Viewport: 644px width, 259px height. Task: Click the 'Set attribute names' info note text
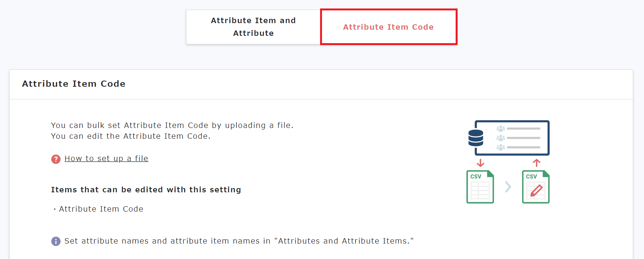239,241
